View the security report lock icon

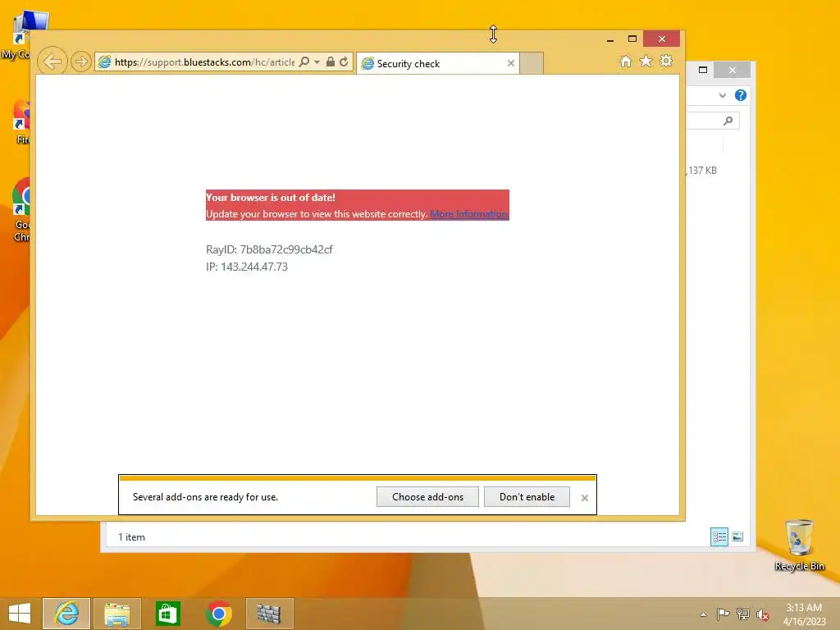click(x=331, y=62)
